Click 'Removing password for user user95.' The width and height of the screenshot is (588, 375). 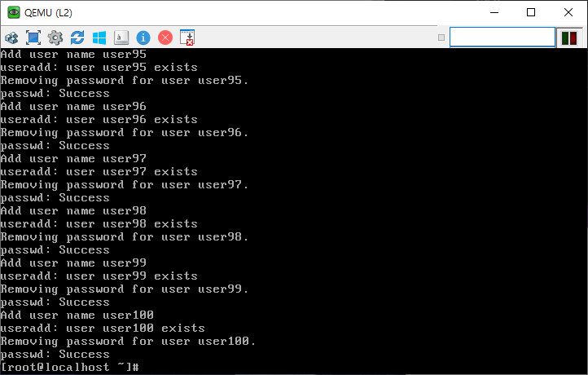pos(124,81)
